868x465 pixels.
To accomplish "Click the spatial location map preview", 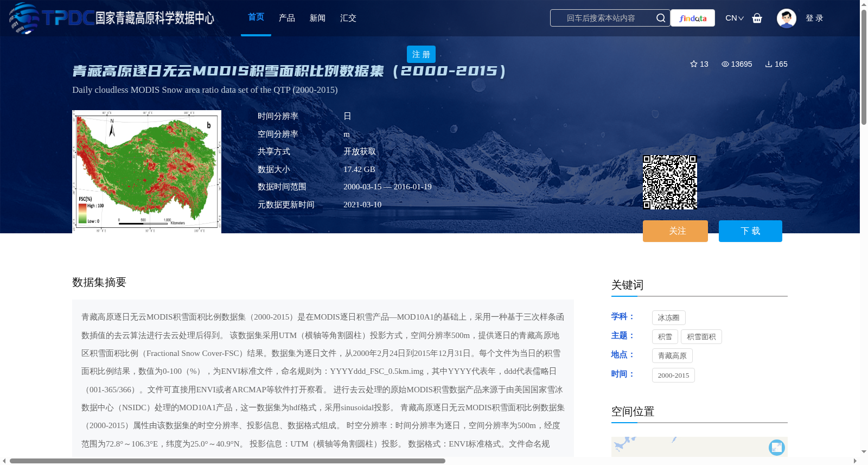I will (699, 447).
